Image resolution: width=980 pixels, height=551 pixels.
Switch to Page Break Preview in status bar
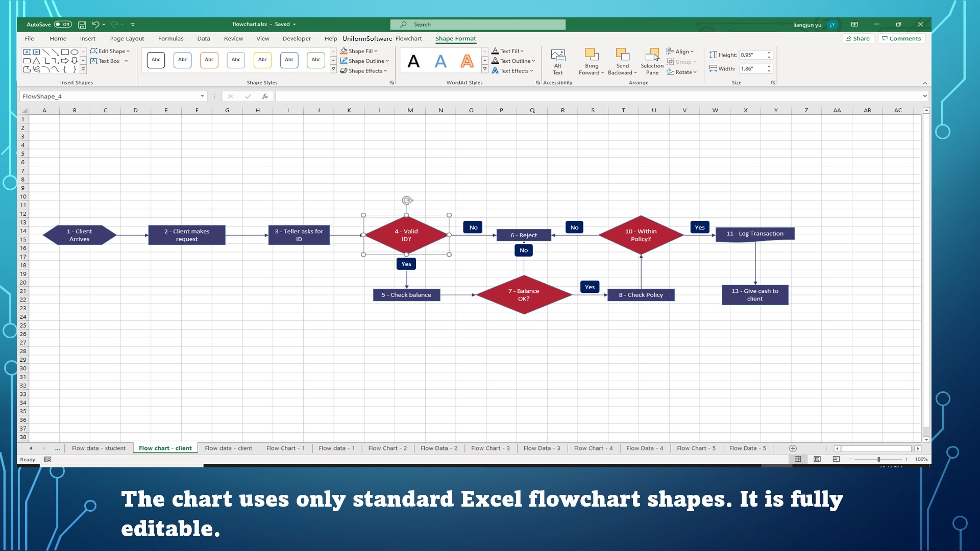pyautogui.click(x=836, y=459)
